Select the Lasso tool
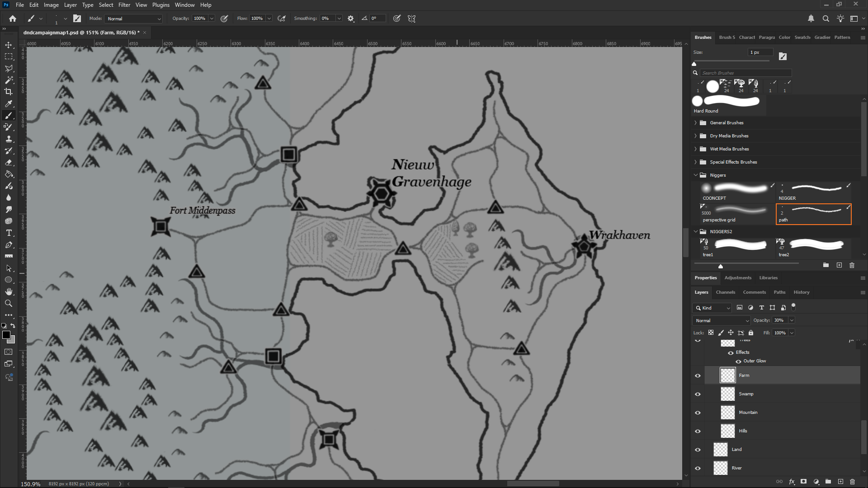868x488 pixels. (x=9, y=68)
